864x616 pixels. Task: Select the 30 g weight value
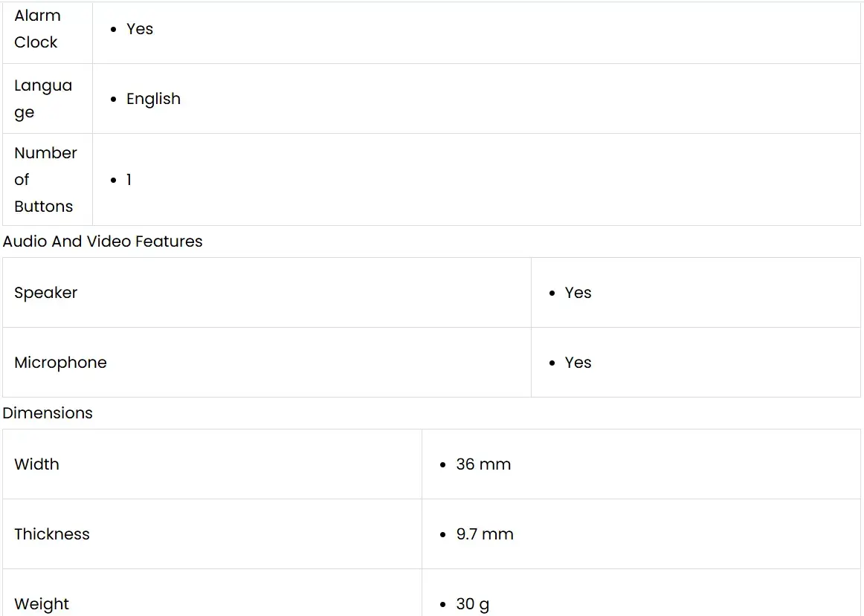[473, 604]
